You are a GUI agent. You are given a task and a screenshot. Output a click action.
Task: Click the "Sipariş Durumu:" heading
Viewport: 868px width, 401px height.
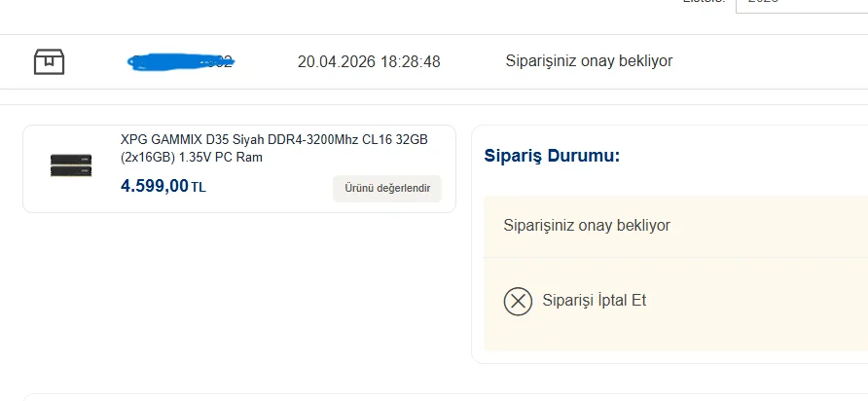click(x=552, y=155)
